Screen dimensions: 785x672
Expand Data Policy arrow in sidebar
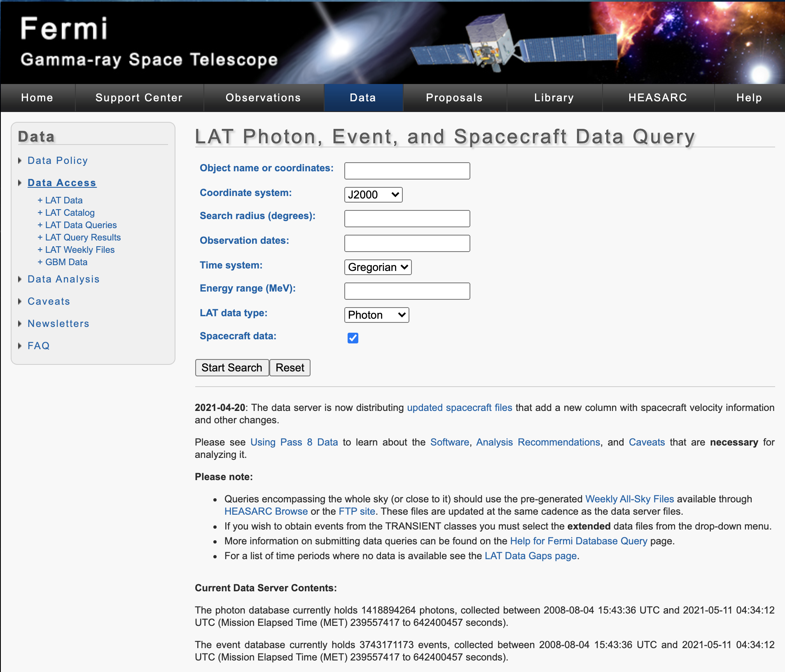pos(19,161)
